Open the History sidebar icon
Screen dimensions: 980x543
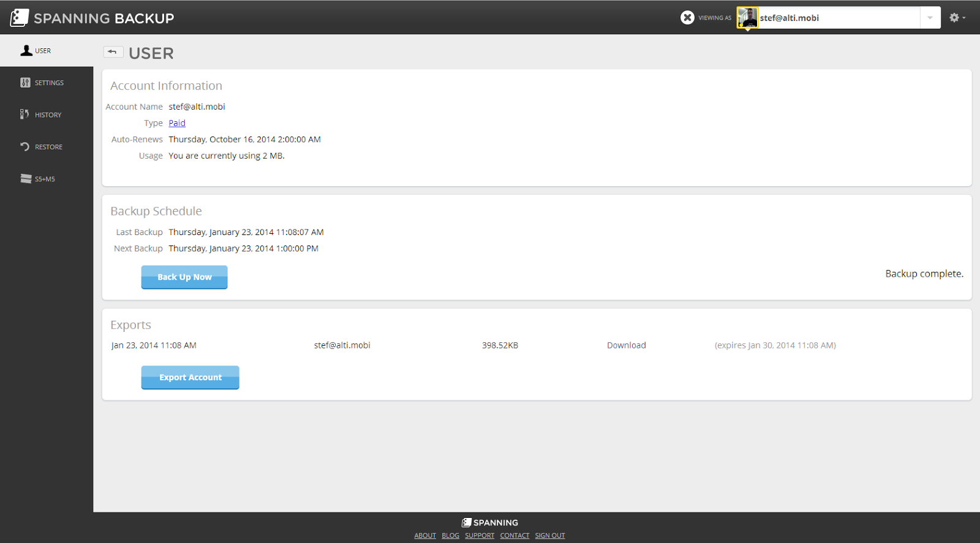[x=24, y=114]
